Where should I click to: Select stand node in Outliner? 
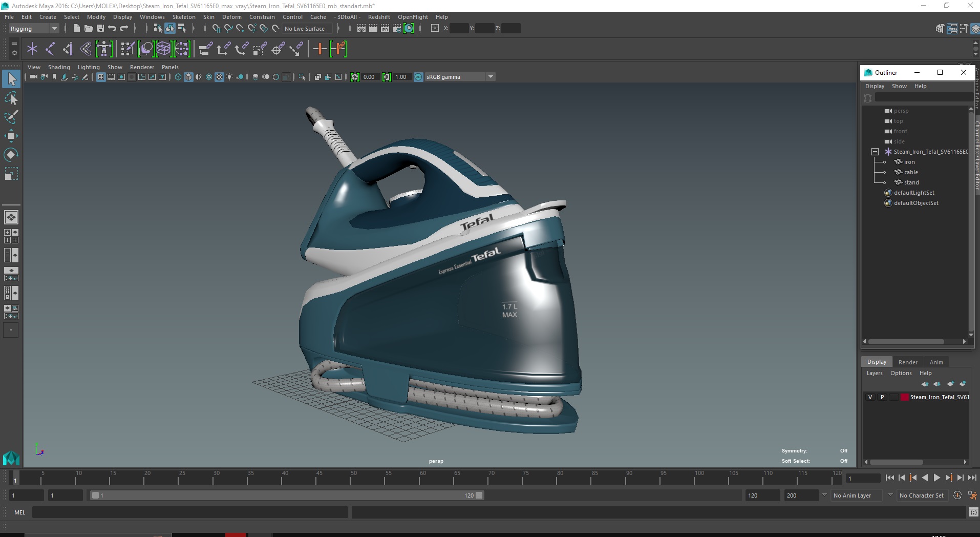pos(911,182)
